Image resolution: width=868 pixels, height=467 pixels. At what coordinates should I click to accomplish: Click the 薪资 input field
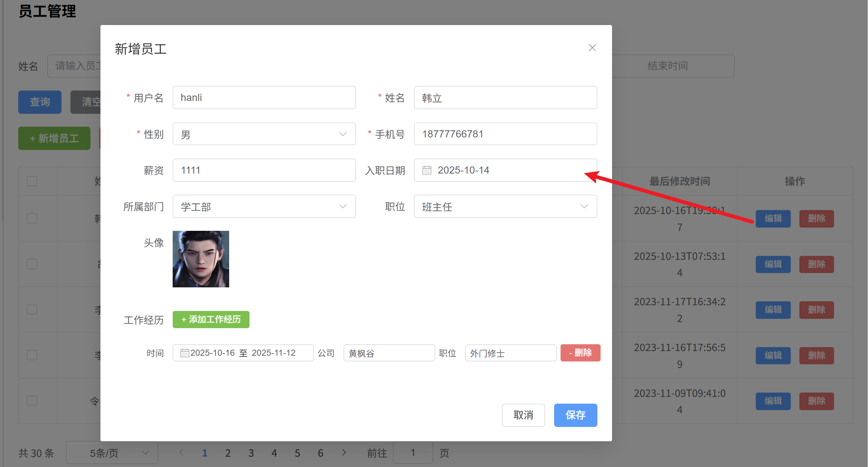(x=264, y=170)
